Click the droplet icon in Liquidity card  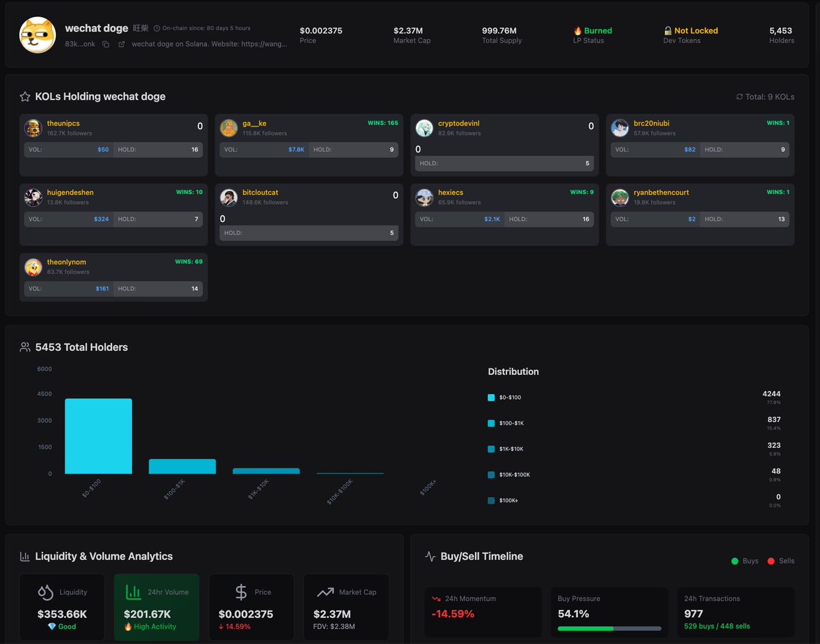click(x=45, y=592)
